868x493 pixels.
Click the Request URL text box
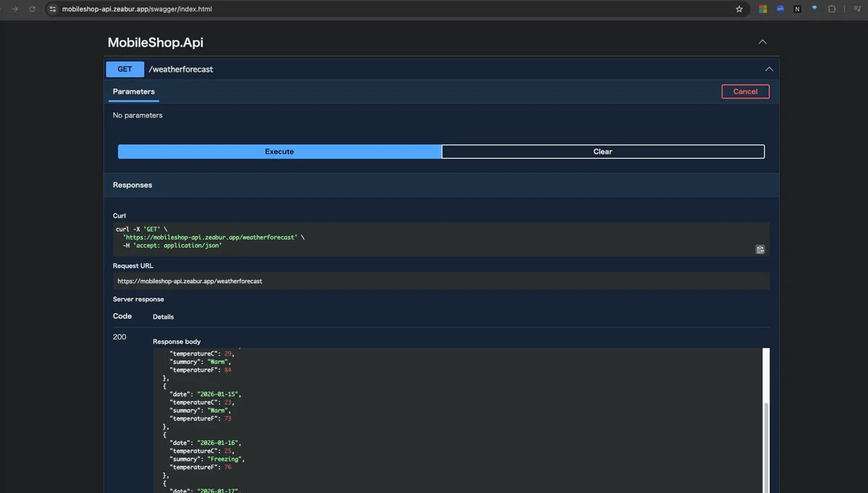point(441,281)
